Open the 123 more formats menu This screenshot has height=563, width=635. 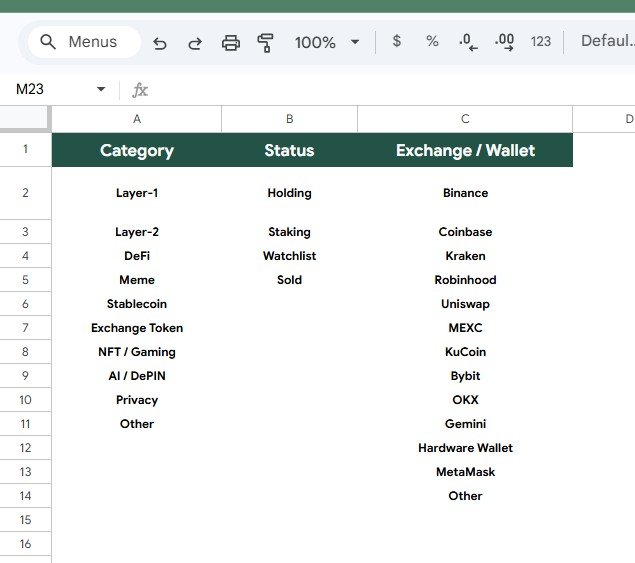[541, 41]
